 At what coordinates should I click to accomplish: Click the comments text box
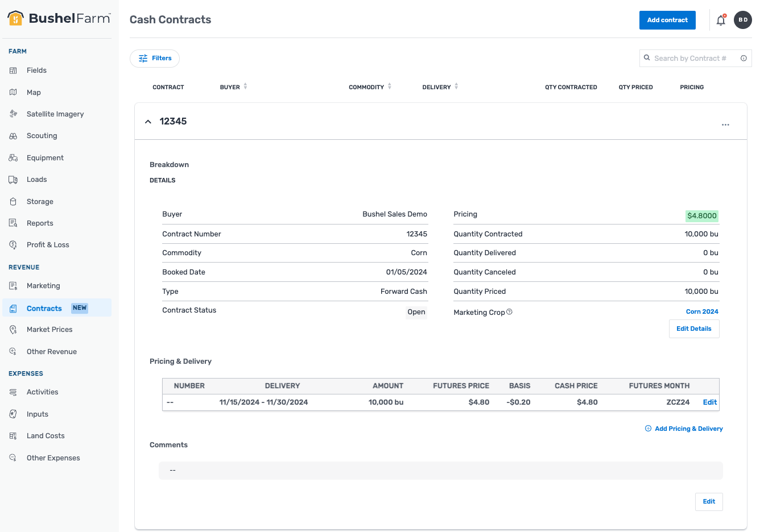pyautogui.click(x=441, y=471)
